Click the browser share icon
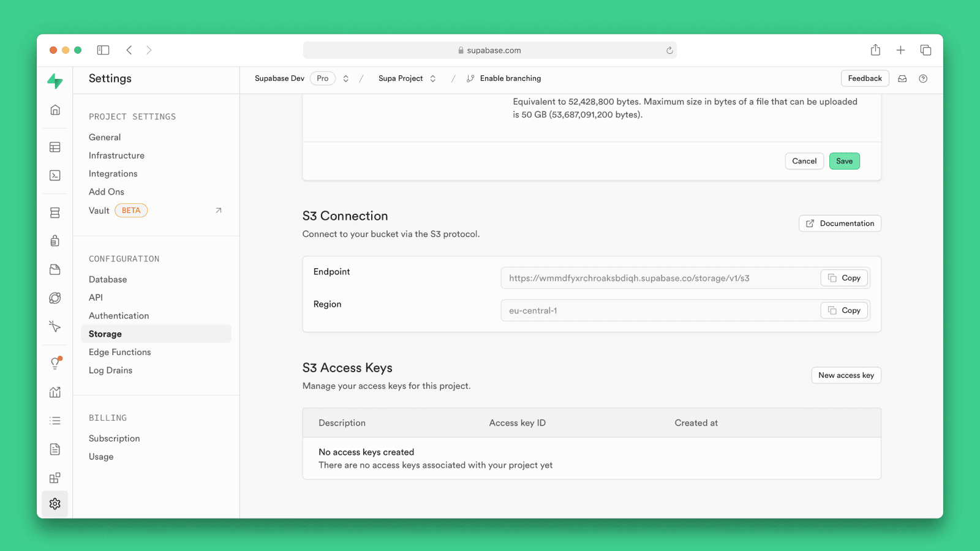 [x=876, y=50]
